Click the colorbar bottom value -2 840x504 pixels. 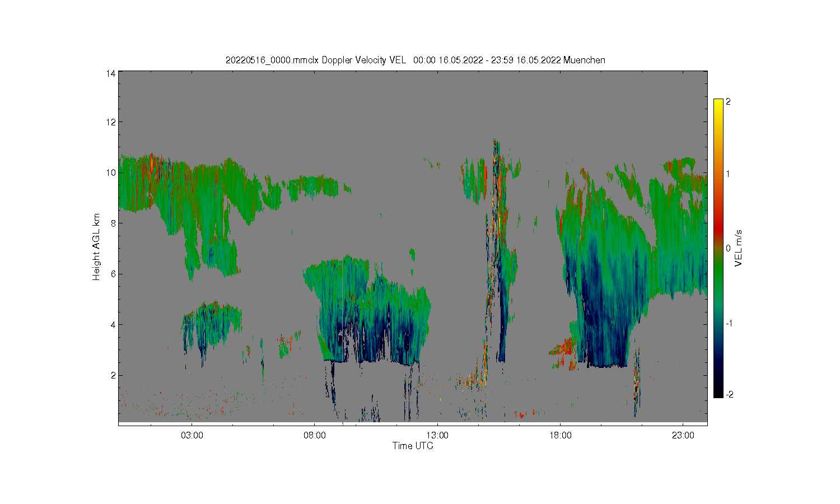pos(730,395)
